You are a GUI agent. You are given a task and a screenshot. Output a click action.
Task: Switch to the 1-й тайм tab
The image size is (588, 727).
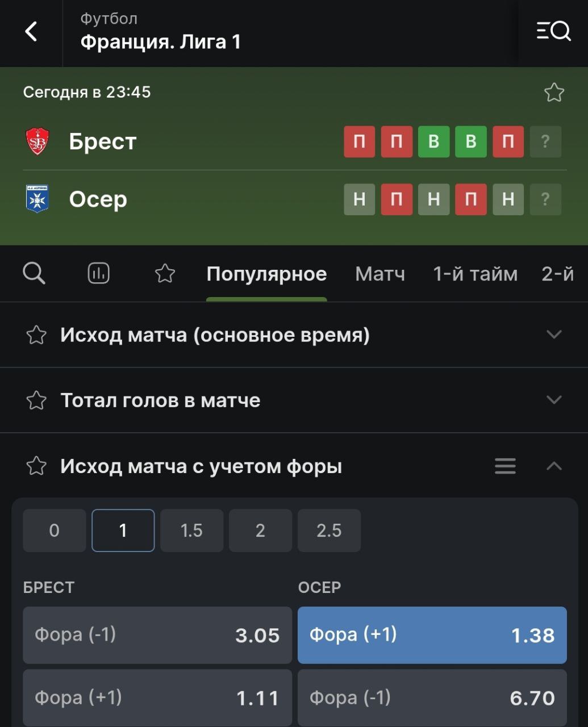[x=476, y=274]
